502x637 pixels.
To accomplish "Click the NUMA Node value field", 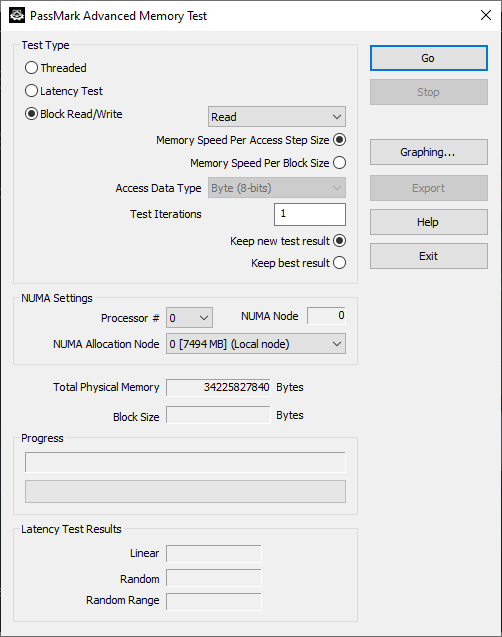I will (x=326, y=316).
